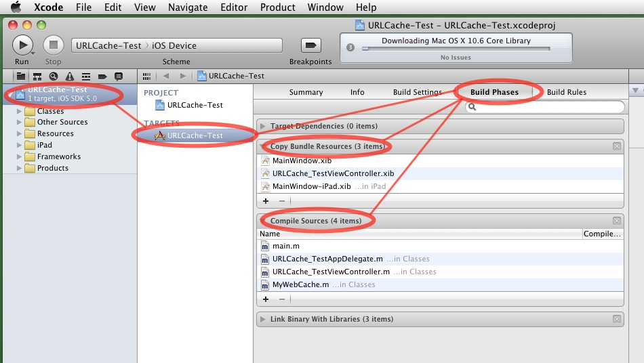Show the Breakpoint navigator icon

point(102,77)
